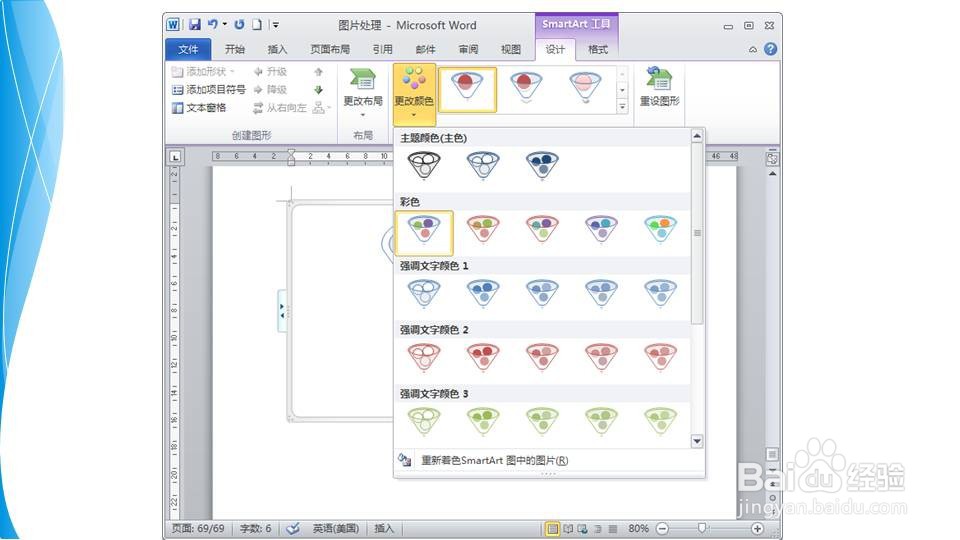Switch to the 插入 tab
960x540 pixels.
pyautogui.click(x=277, y=49)
